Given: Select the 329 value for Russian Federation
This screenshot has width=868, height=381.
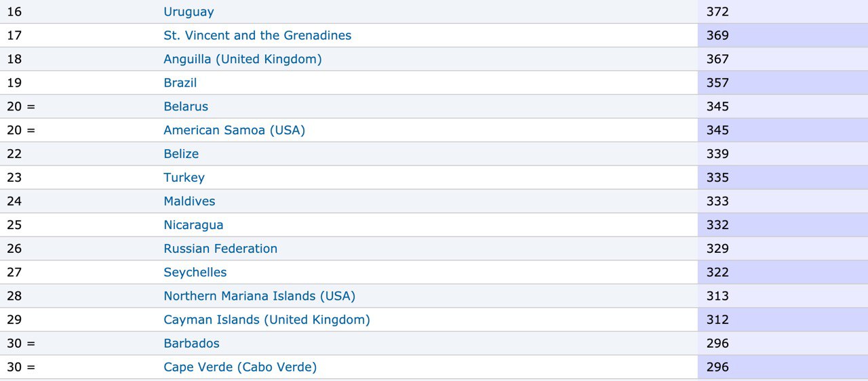Looking at the screenshot, I should [717, 249].
